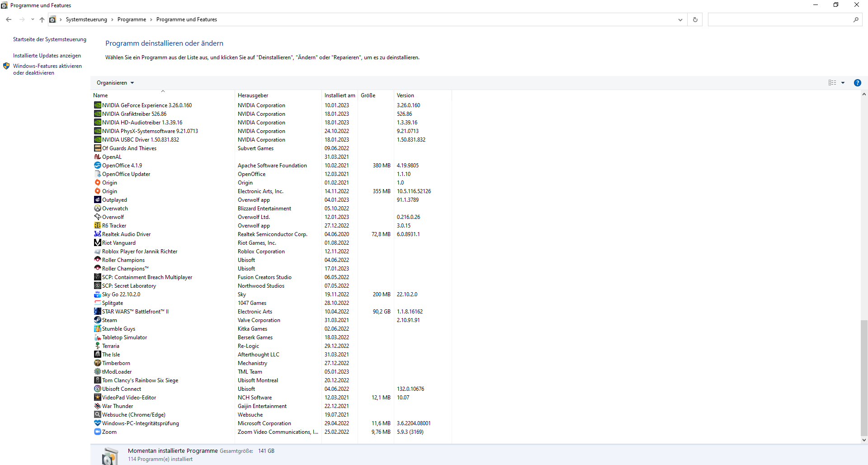Go up one level with up arrow

(42, 19)
